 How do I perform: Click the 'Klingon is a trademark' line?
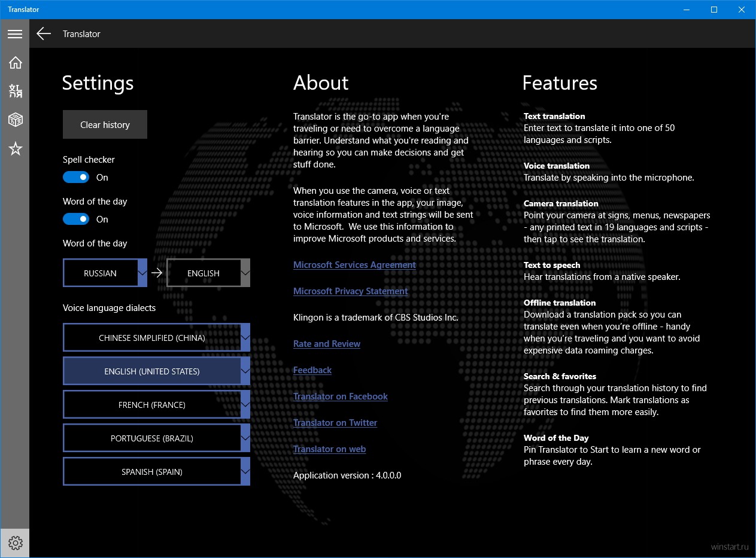click(x=376, y=318)
